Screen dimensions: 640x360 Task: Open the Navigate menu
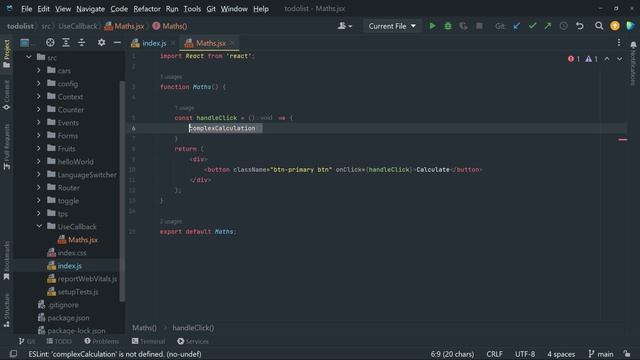(90, 9)
